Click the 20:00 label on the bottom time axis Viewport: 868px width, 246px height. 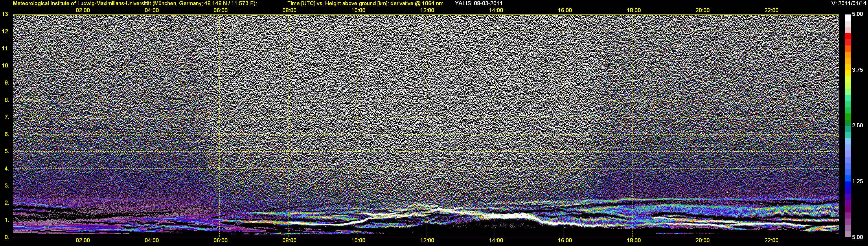tap(703, 241)
